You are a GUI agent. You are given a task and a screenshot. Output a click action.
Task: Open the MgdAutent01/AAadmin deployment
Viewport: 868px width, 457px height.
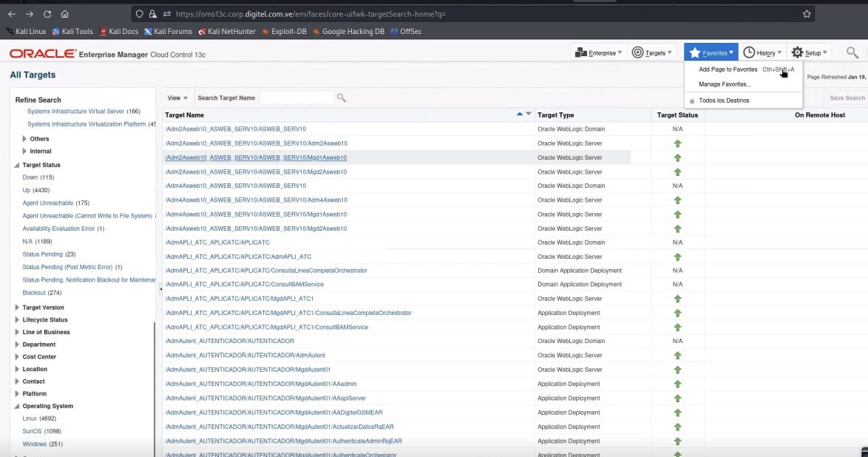261,383
